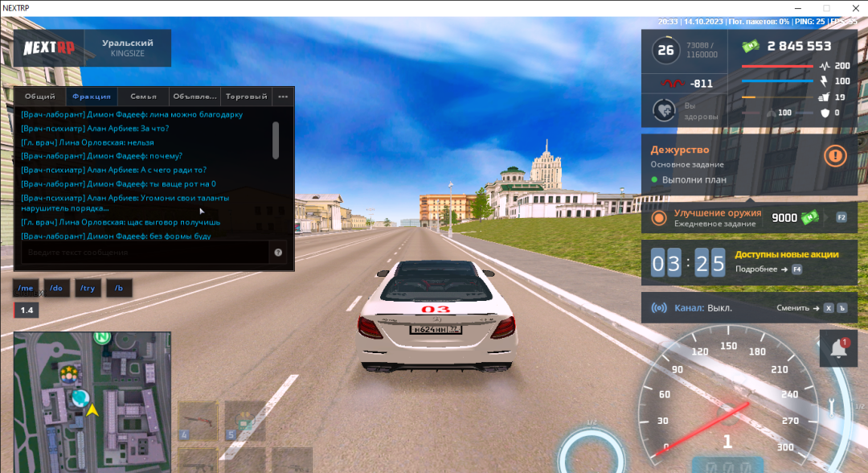Click the X key next to Сменить
Viewport: 868px width, 473px height.
point(828,308)
